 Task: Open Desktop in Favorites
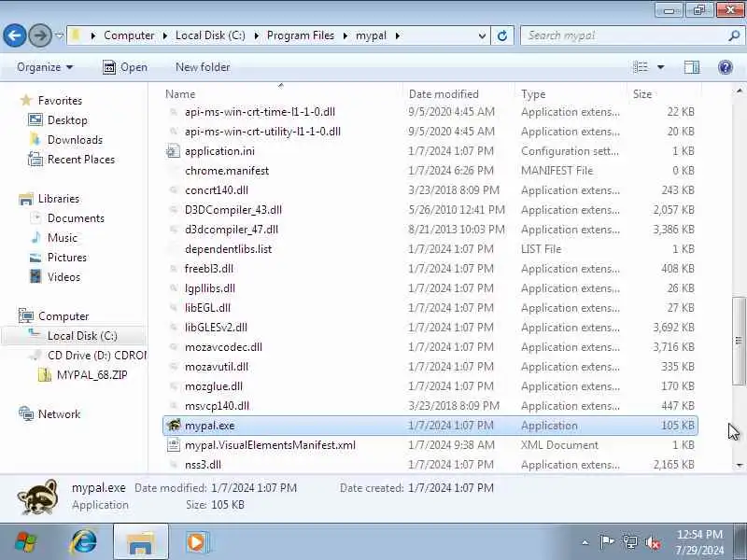pyautogui.click(x=67, y=120)
